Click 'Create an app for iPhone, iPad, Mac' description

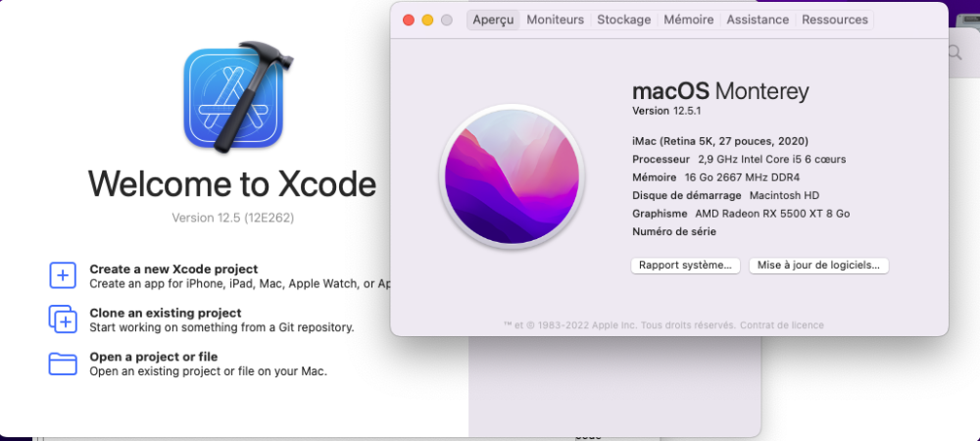pos(240,283)
